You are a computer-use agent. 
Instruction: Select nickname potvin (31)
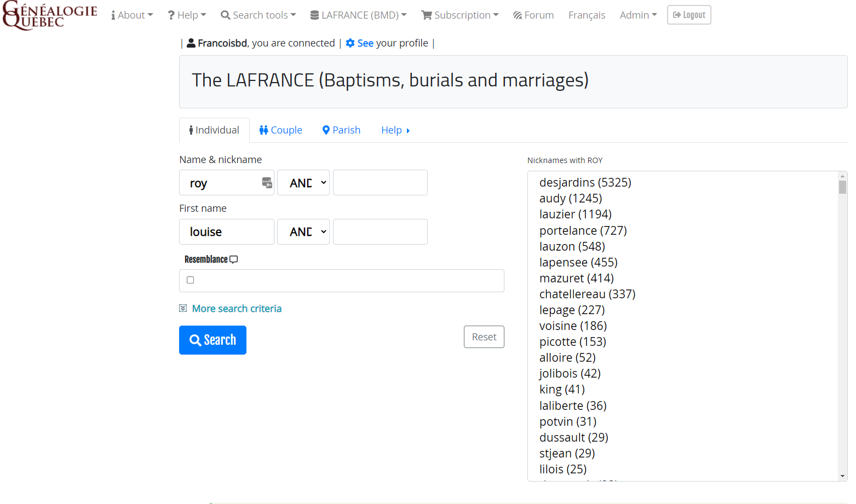(x=568, y=421)
